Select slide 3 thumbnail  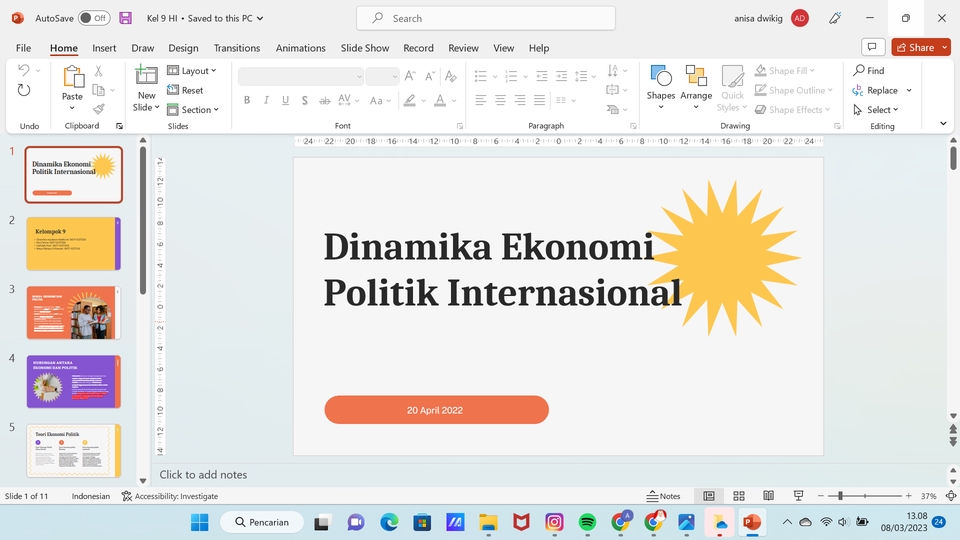[x=73, y=312]
